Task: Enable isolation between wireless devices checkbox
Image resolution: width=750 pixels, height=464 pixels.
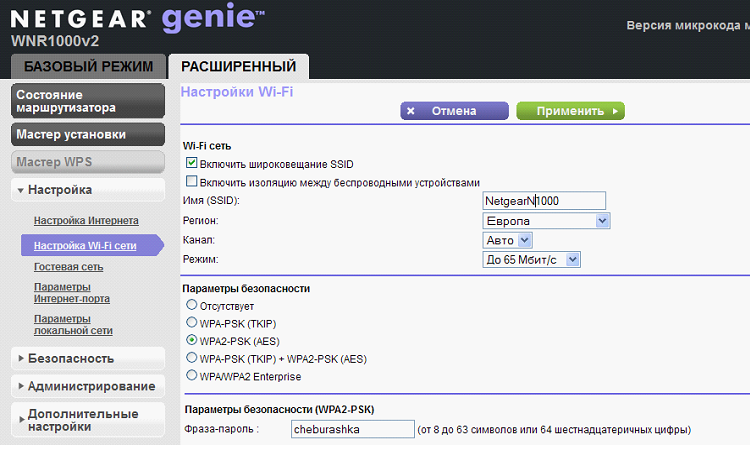Action: pos(191,181)
